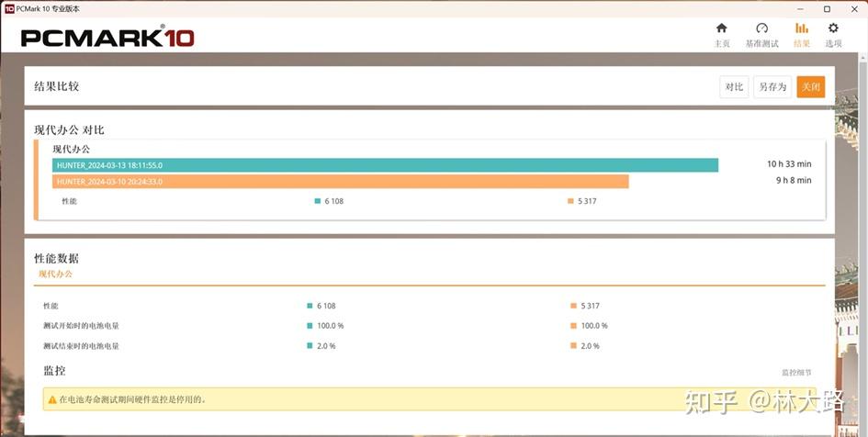The image size is (868, 437).
Task: Open the 结果 results bar-chart icon
Action: point(801,28)
